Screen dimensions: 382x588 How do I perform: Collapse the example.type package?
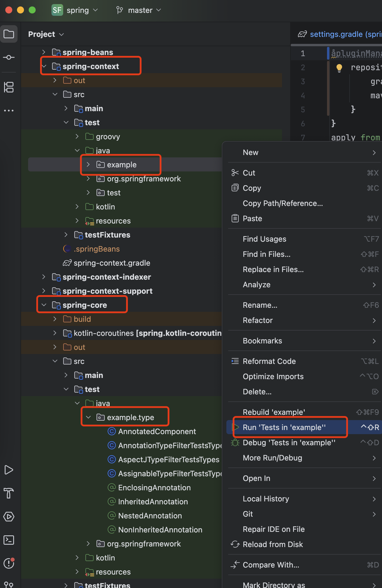[88, 417]
